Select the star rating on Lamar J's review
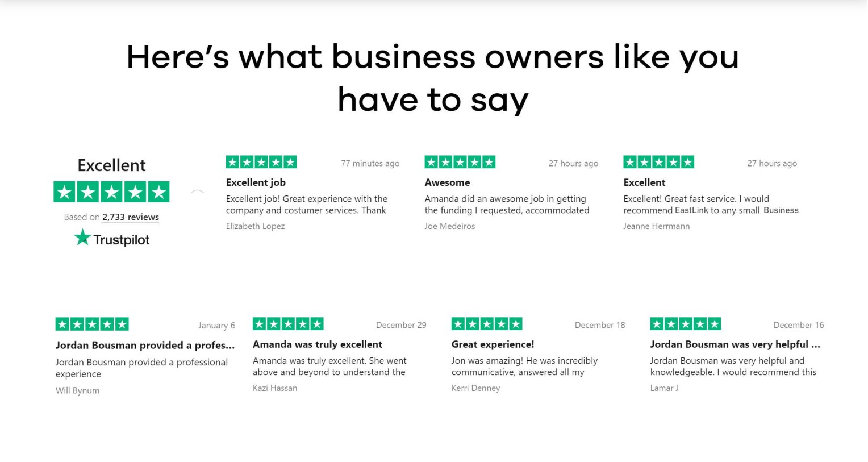The image size is (868, 462). (x=685, y=324)
